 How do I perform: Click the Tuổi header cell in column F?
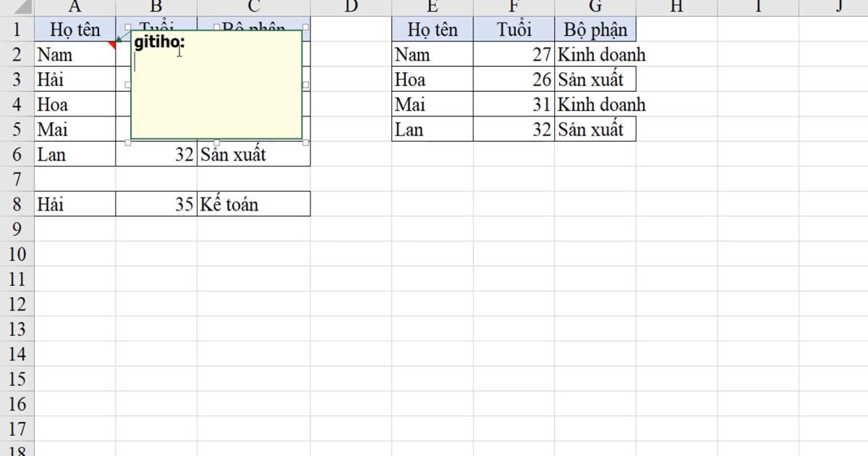click(x=514, y=30)
